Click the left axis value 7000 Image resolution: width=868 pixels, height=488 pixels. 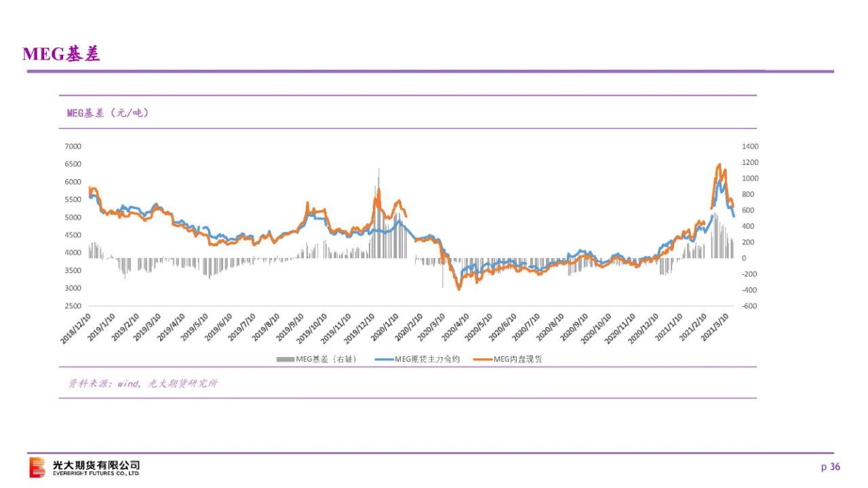coord(73,147)
